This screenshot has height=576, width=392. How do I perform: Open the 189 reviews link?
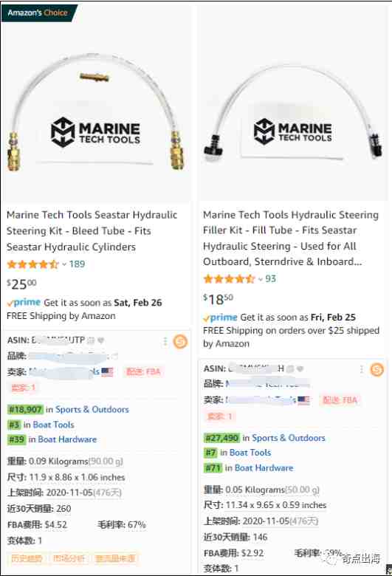(x=77, y=264)
